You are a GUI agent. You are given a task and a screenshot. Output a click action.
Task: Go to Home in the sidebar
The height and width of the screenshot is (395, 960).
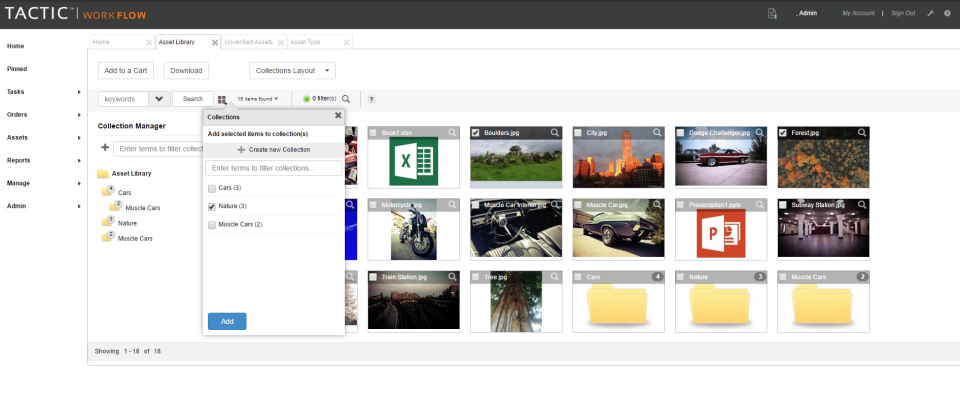(x=16, y=46)
